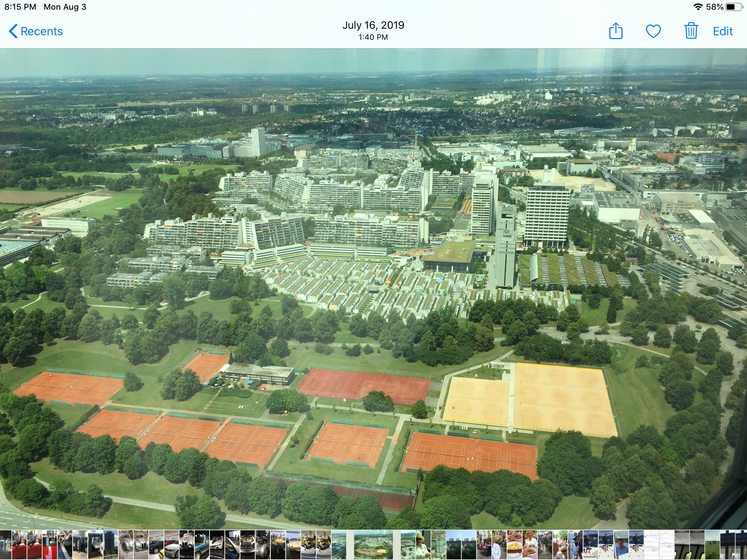Tap the battery indicator icon
747x560 pixels.
[x=734, y=7]
